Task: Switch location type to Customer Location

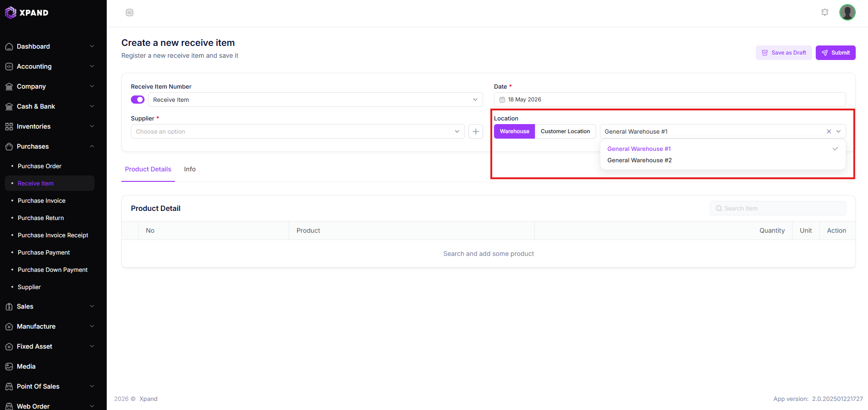Action: [x=565, y=131]
